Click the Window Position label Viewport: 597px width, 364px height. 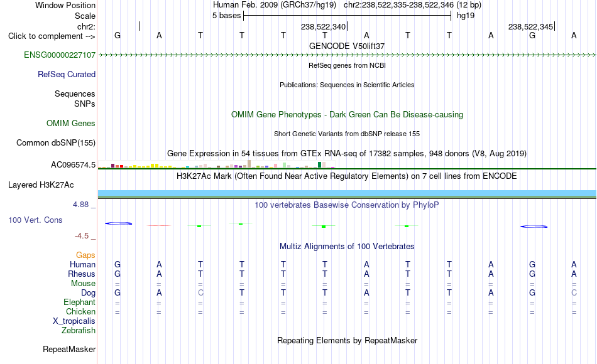[x=65, y=5]
